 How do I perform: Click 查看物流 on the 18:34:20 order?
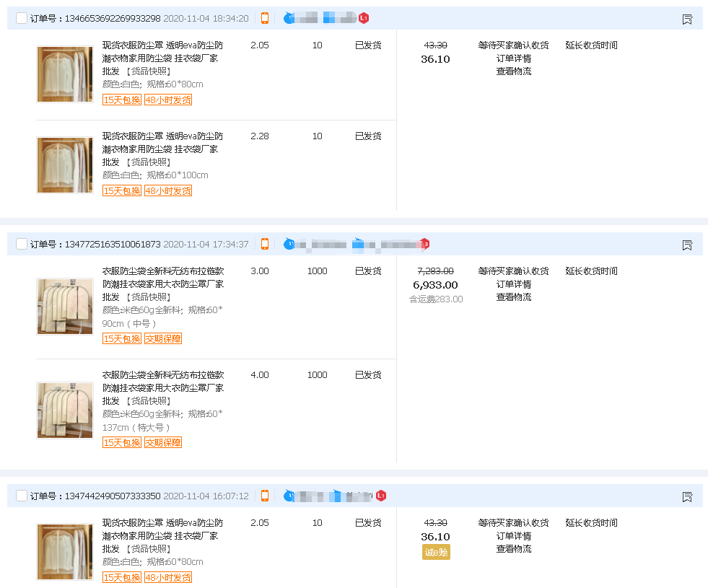[x=513, y=71]
